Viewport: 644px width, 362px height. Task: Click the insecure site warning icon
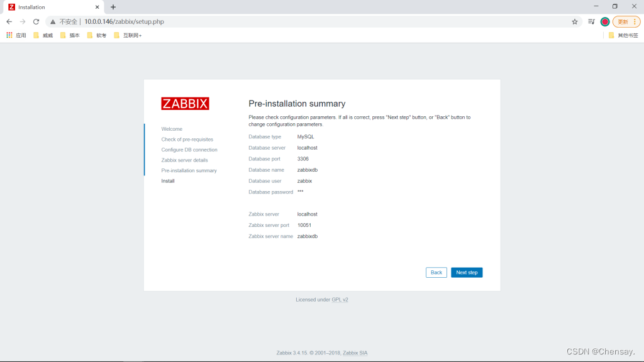[x=53, y=22]
